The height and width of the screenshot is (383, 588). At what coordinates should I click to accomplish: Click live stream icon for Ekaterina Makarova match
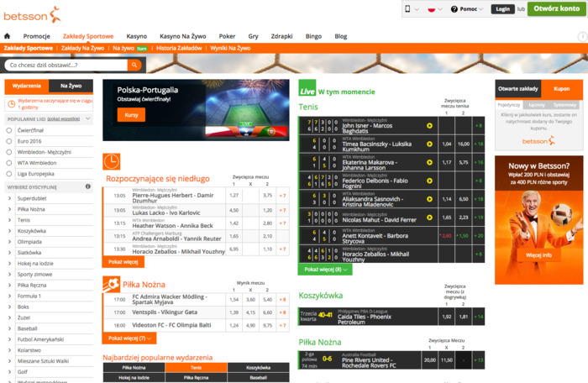[x=429, y=162]
